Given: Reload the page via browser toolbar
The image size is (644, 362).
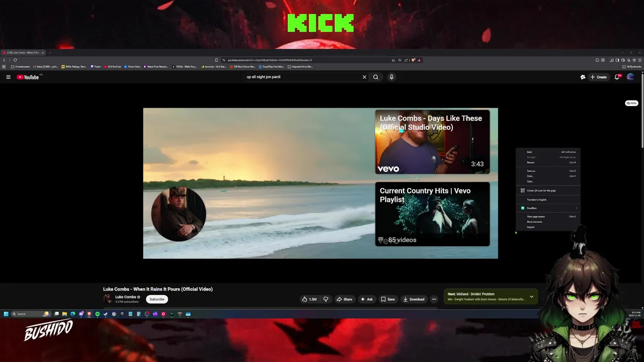Looking at the screenshot, I should tap(15, 60).
